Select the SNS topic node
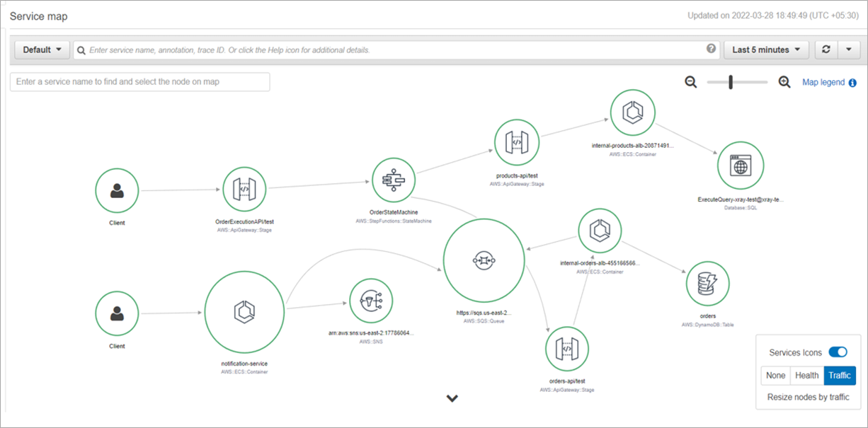 pyautogui.click(x=372, y=300)
